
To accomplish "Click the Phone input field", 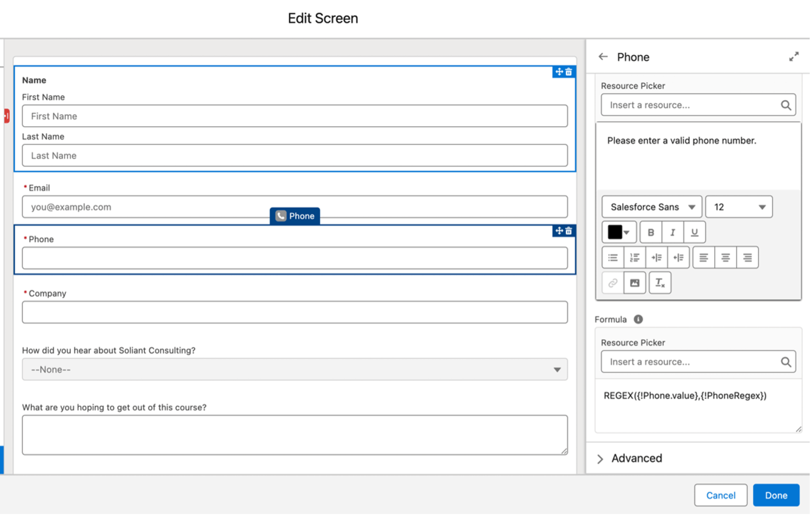I will point(296,258).
